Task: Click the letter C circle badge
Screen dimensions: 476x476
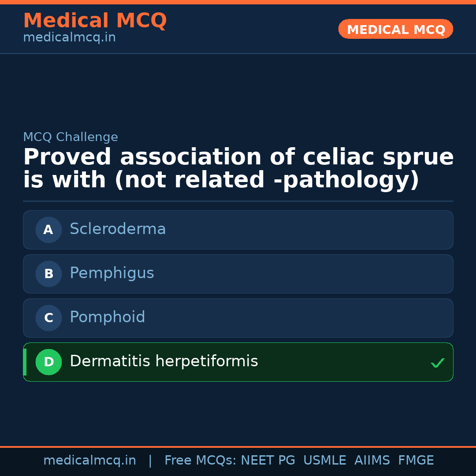Action: [x=48, y=318]
